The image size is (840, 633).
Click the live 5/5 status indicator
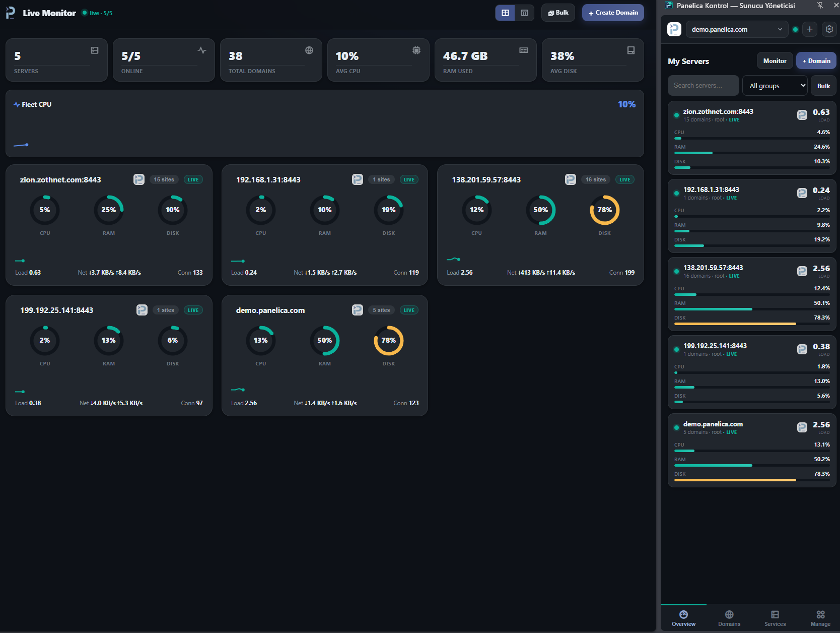[x=97, y=13]
